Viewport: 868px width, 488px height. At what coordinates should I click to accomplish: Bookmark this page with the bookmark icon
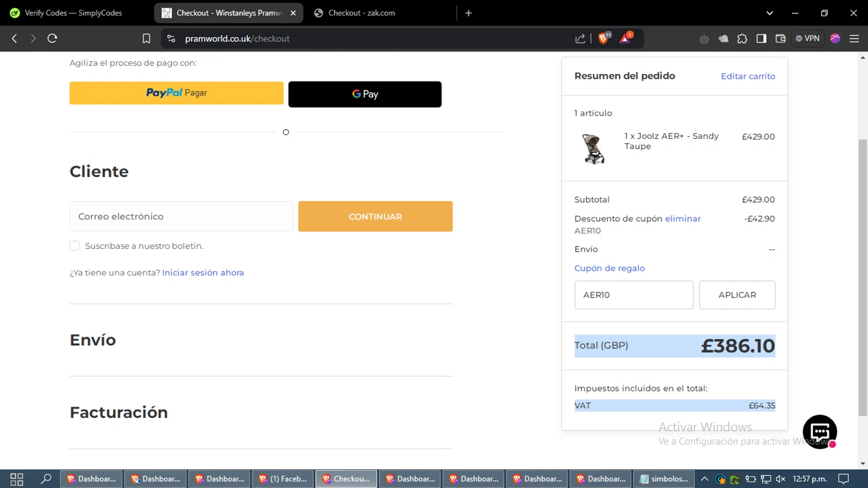point(146,38)
